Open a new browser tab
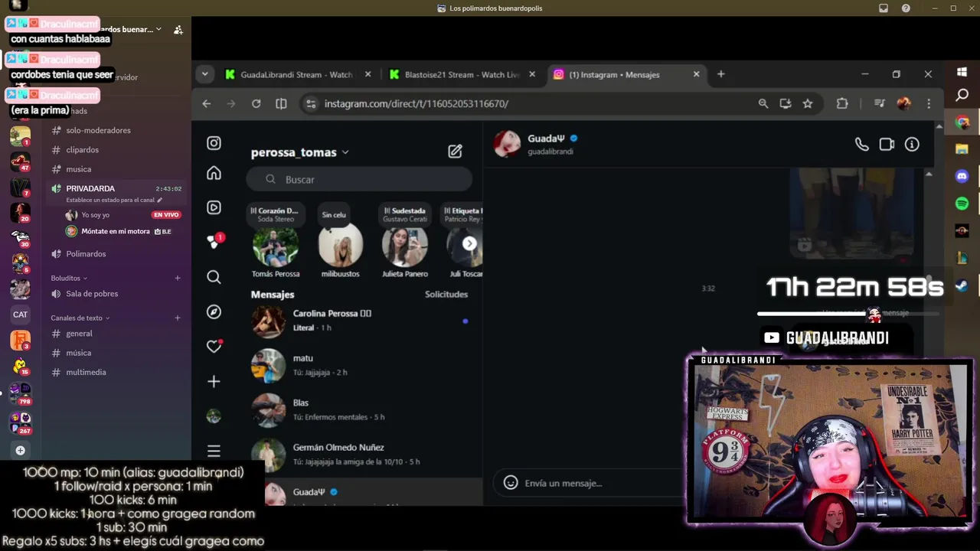Viewport: 980px width, 551px height. (x=720, y=74)
